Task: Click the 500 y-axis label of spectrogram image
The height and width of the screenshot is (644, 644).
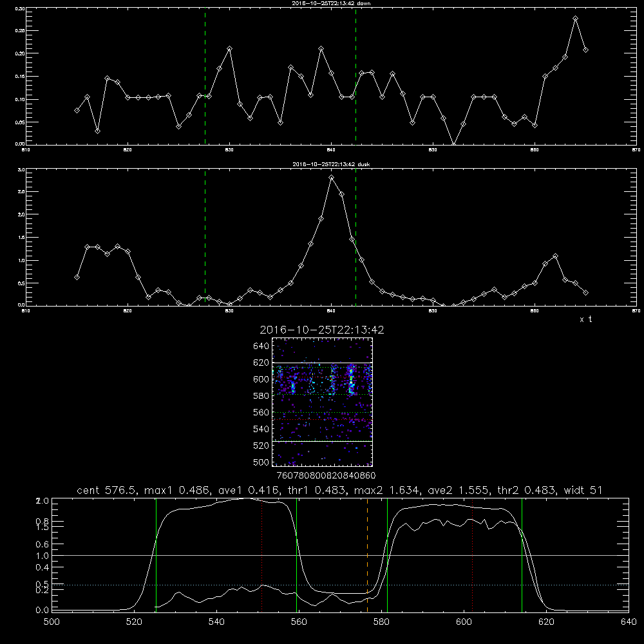Action: tap(261, 462)
